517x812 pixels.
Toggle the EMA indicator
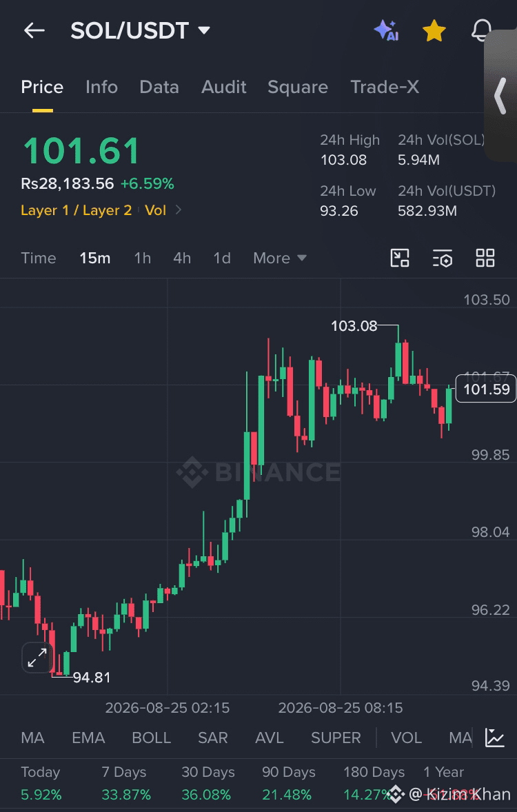(x=89, y=738)
